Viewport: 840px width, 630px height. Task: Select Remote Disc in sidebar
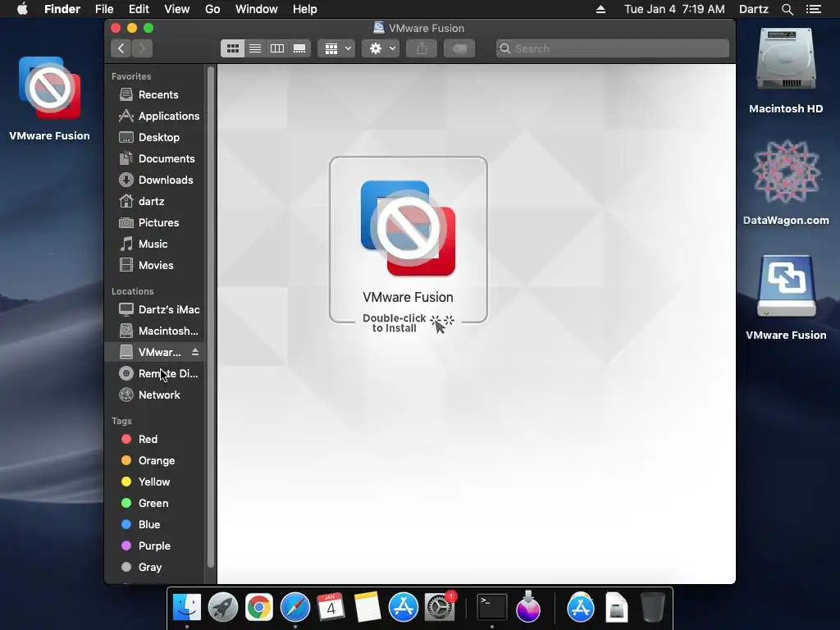click(155, 374)
